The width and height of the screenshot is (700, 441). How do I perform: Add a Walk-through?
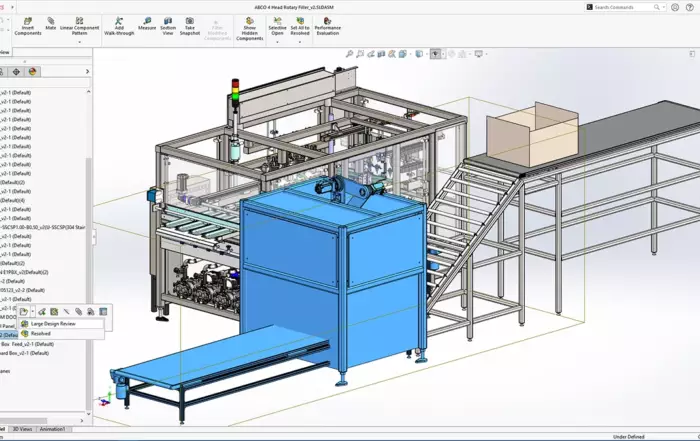(x=119, y=27)
